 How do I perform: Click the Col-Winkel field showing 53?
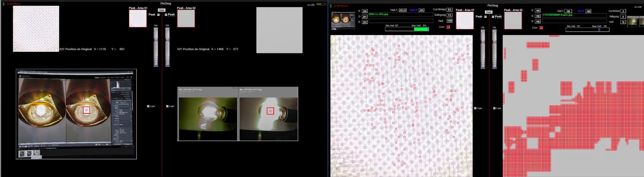pos(449,10)
